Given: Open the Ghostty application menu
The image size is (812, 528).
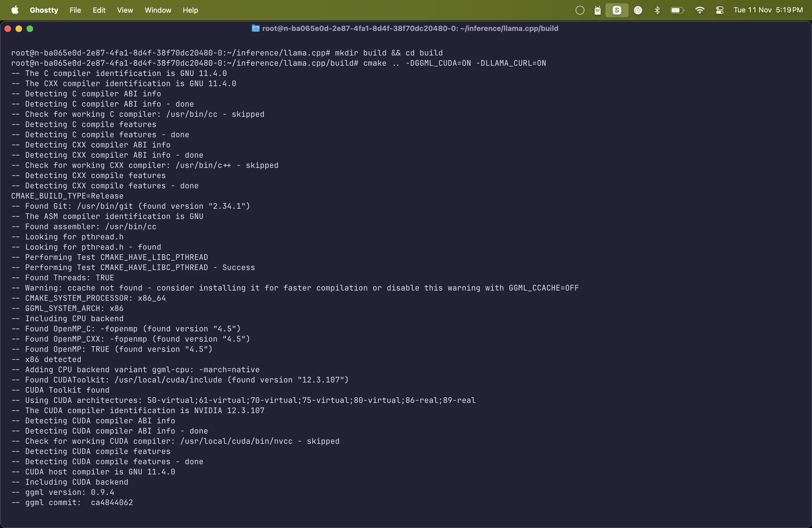Looking at the screenshot, I should point(44,10).
